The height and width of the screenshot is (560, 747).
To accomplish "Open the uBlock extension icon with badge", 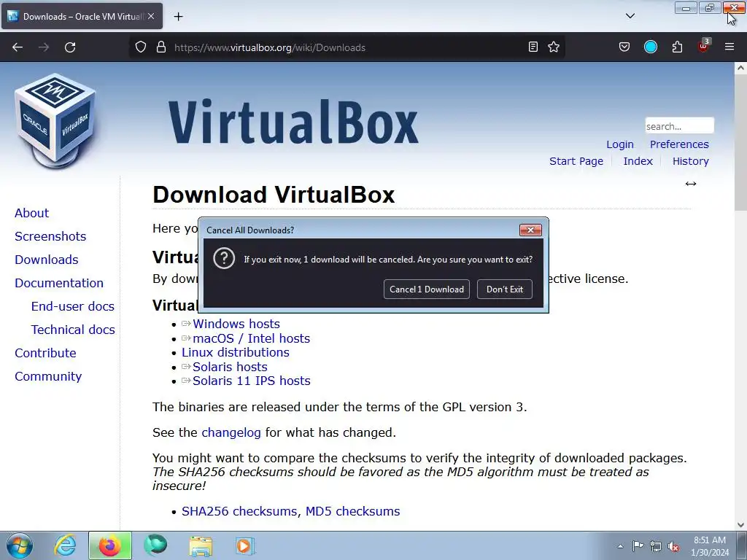I will click(704, 46).
